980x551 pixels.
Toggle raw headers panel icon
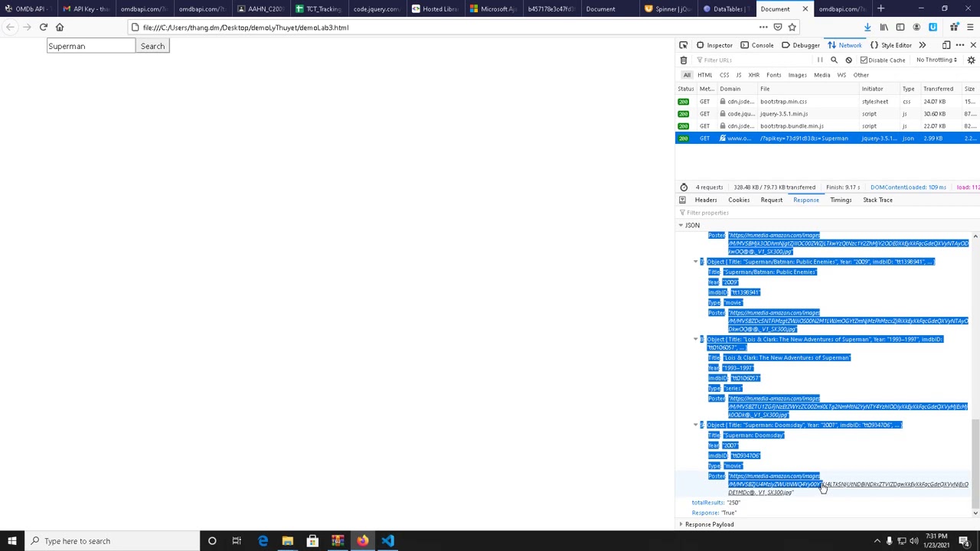coord(682,200)
